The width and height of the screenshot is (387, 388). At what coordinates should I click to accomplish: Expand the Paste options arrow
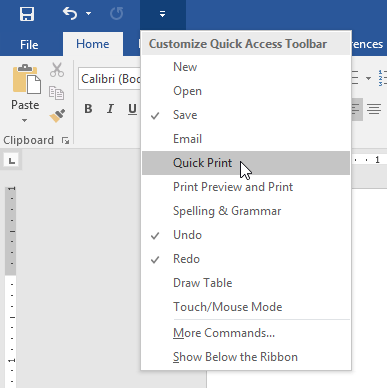[25, 120]
